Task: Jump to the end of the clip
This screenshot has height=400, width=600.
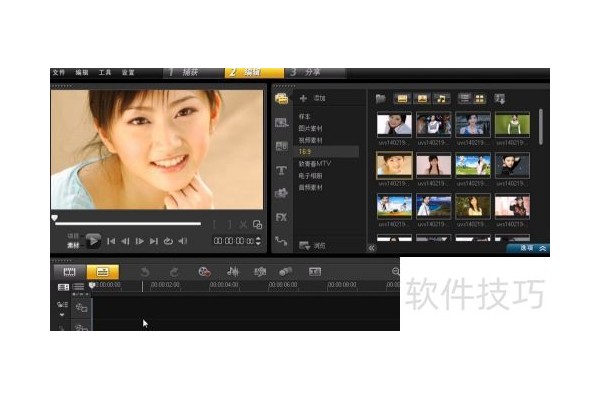Action: (154, 241)
